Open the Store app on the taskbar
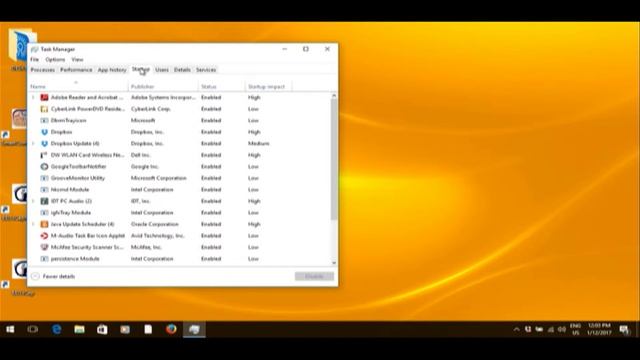 pyautogui.click(x=102, y=329)
